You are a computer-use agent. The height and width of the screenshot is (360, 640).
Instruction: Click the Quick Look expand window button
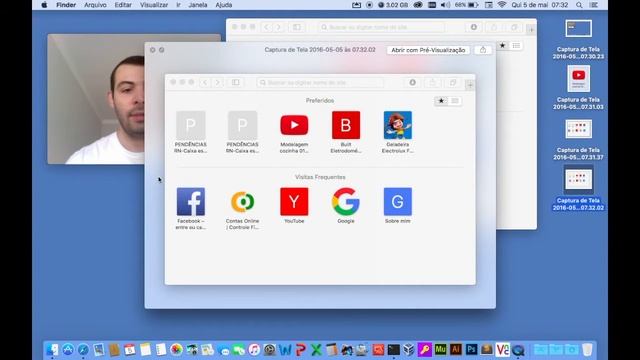[x=162, y=50]
